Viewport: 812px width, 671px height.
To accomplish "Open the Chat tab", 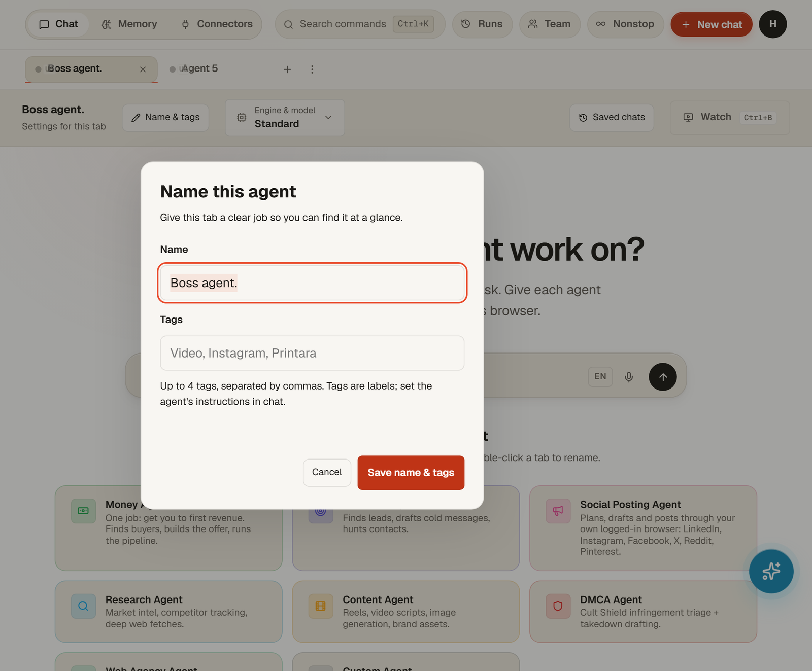I will point(58,24).
